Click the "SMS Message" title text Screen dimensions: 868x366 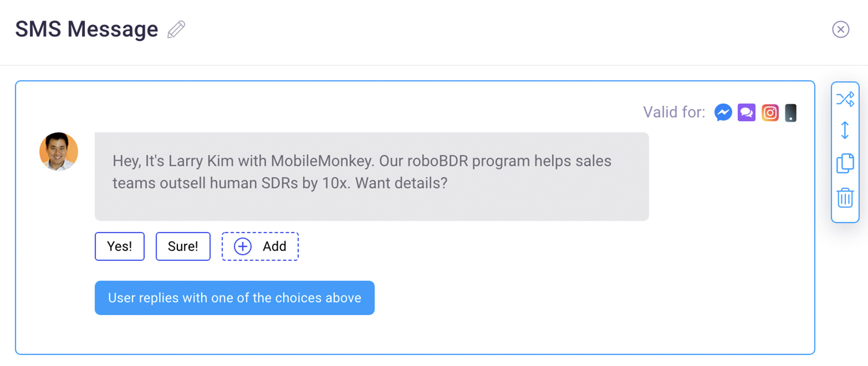click(87, 29)
